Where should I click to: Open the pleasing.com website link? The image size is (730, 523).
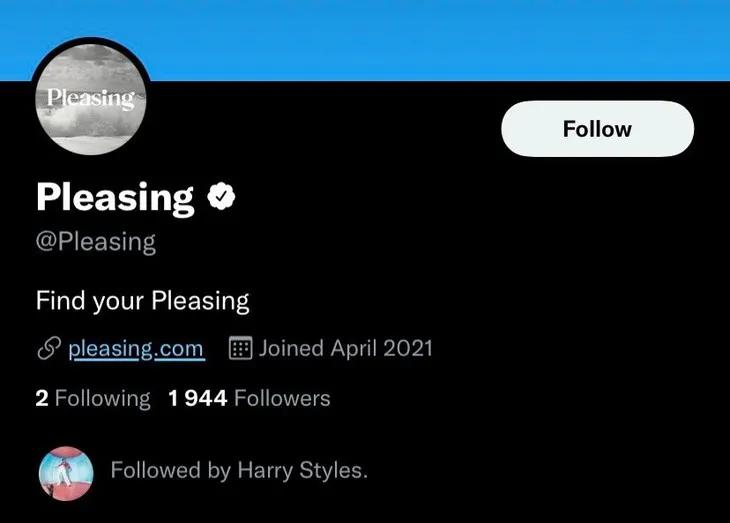pyautogui.click(x=136, y=349)
